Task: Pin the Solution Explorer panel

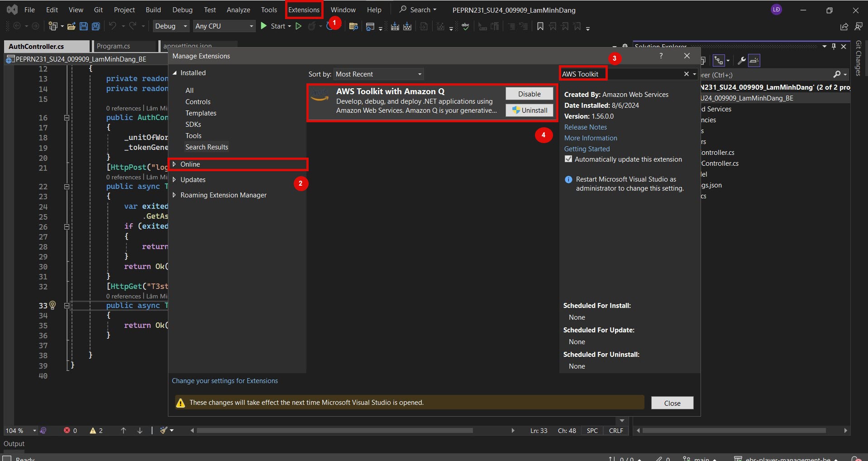Action: tap(834, 46)
